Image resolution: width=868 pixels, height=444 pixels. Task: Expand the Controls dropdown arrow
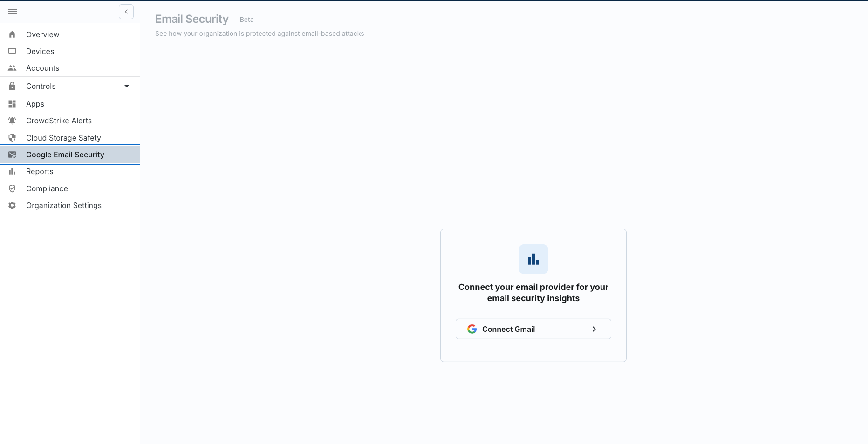click(127, 86)
